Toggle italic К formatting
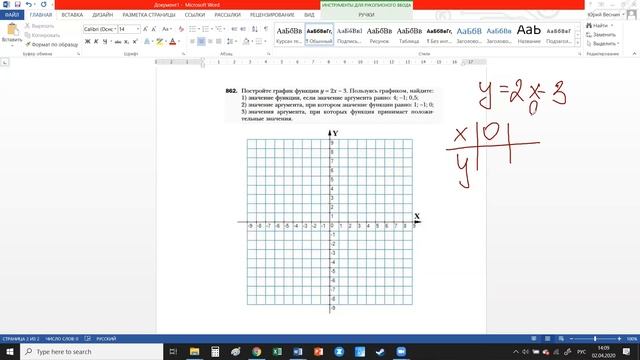Screen dimensions: 640x360 [x=96, y=41]
